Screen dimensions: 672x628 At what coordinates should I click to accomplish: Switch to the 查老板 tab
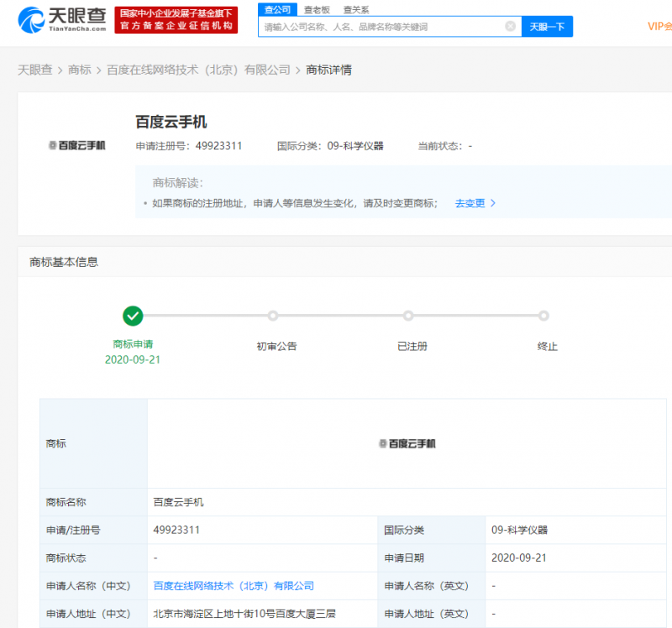coord(318,10)
